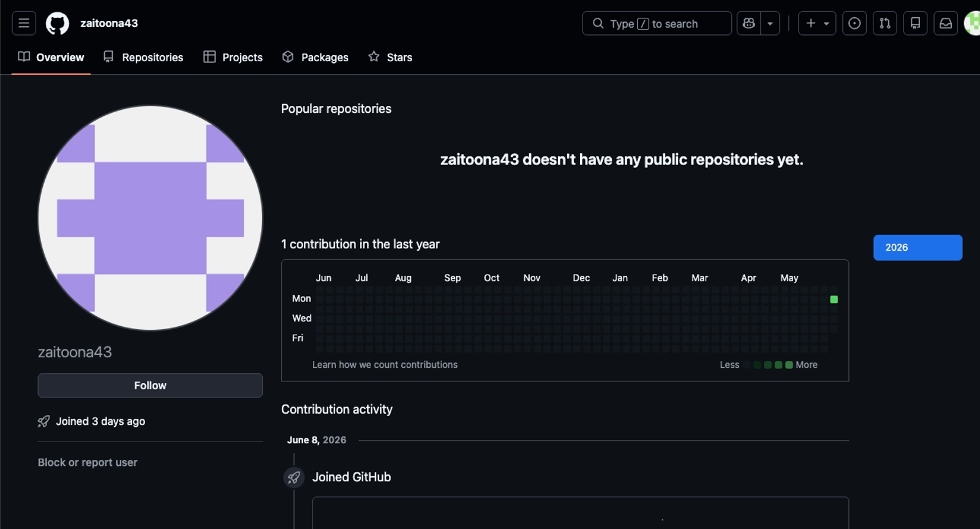980x529 pixels.
Task: Switch to the Overview tab
Action: (x=51, y=57)
